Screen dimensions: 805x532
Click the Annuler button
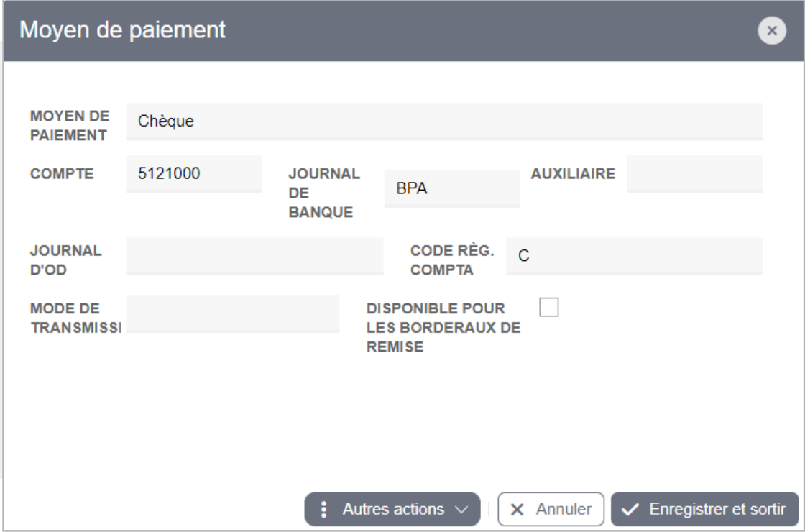click(x=551, y=509)
